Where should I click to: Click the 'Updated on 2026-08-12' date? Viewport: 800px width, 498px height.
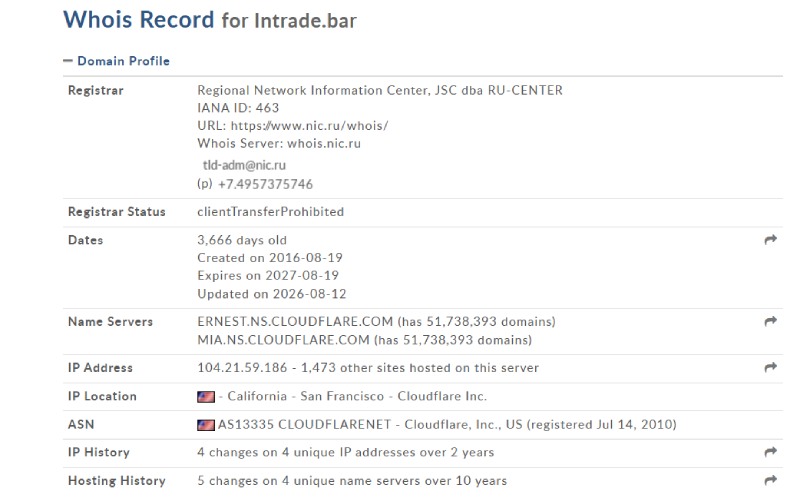click(272, 294)
